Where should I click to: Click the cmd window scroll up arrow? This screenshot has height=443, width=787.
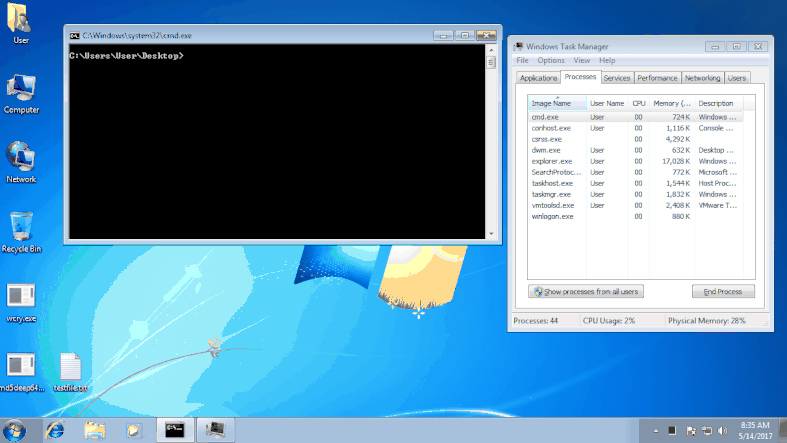pyautogui.click(x=491, y=50)
